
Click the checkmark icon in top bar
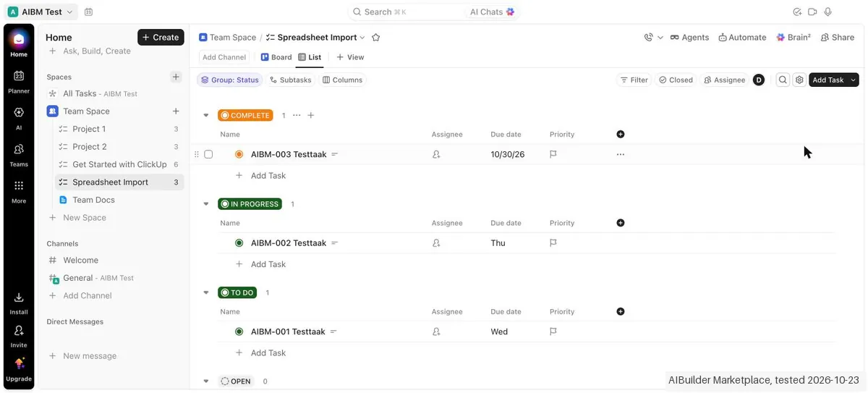tap(797, 12)
